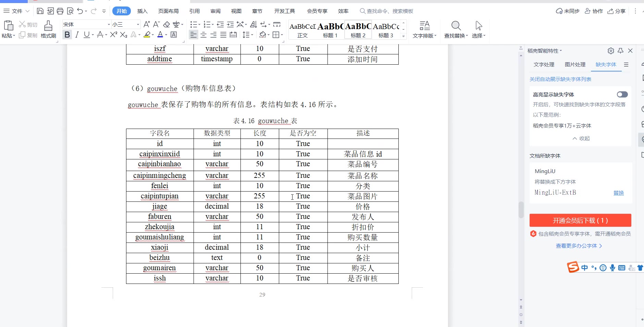Screen dimensions: 644x327
Task: Justify the paragraph text
Action: point(223,35)
